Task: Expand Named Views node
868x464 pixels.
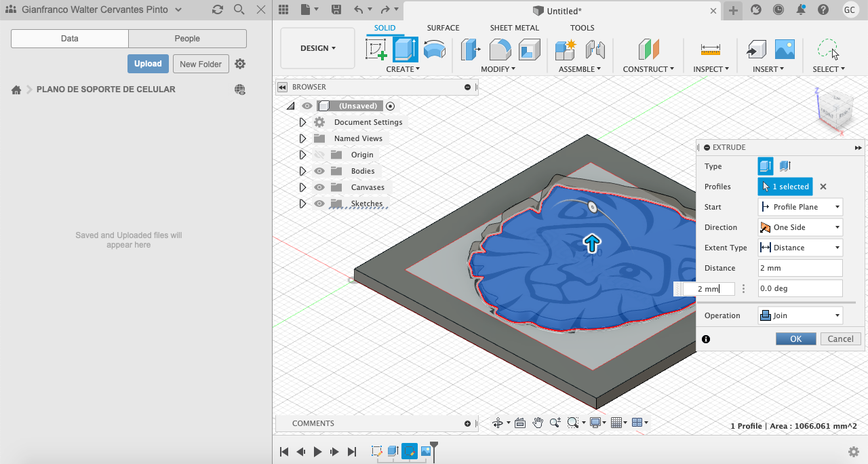Action: 303,138
